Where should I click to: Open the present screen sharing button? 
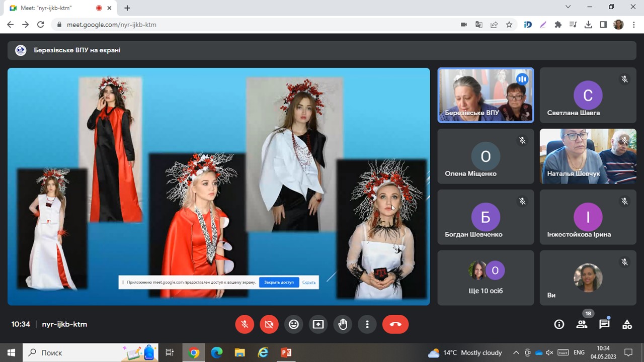[318, 324]
